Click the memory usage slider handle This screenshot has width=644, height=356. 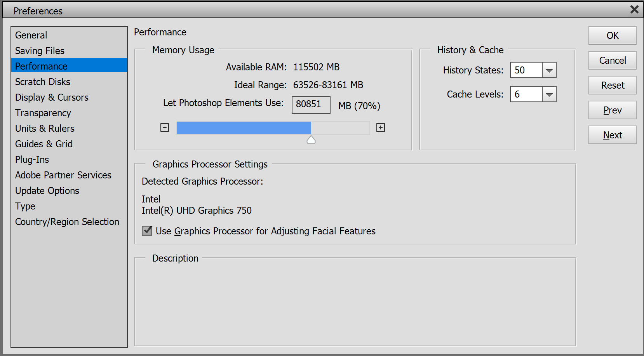coord(311,139)
